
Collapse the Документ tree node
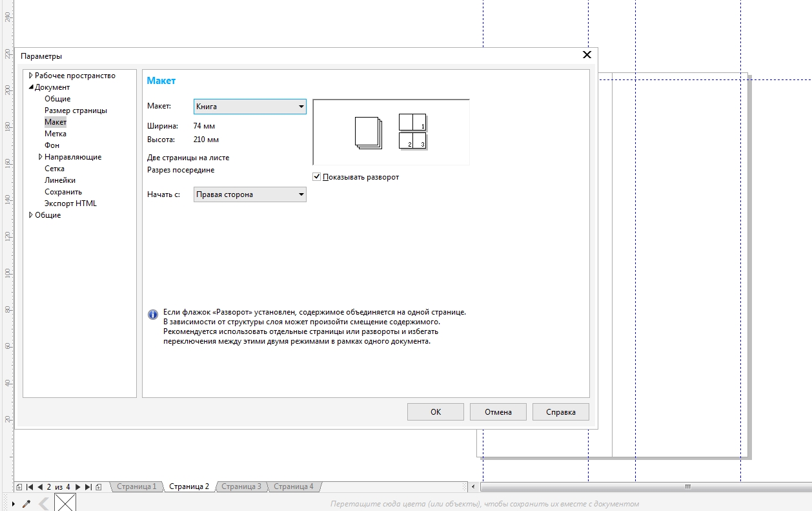pos(30,87)
